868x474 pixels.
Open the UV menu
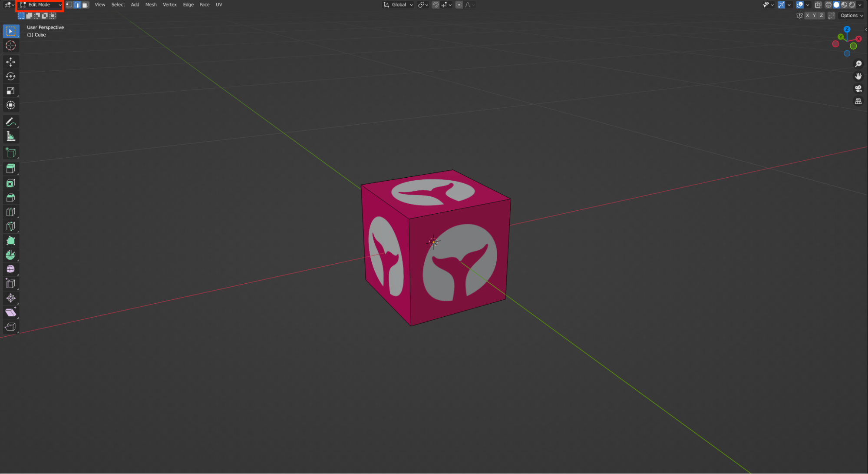pyautogui.click(x=219, y=5)
